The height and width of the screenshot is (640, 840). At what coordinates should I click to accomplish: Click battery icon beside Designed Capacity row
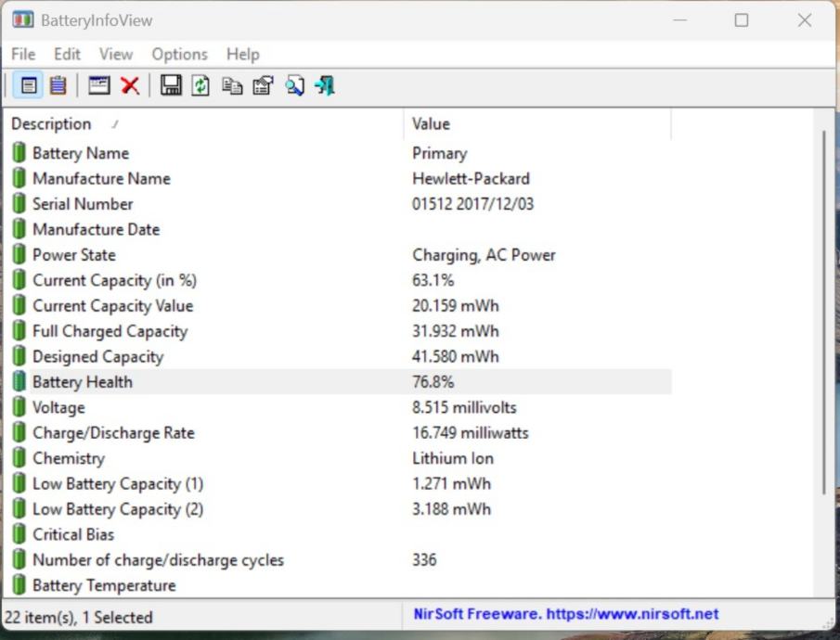[x=19, y=356]
